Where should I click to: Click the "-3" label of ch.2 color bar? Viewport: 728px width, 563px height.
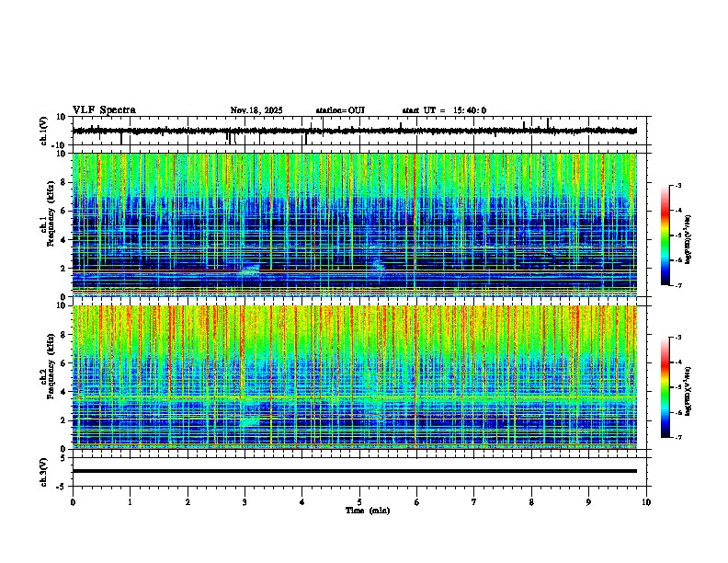[x=677, y=338]
